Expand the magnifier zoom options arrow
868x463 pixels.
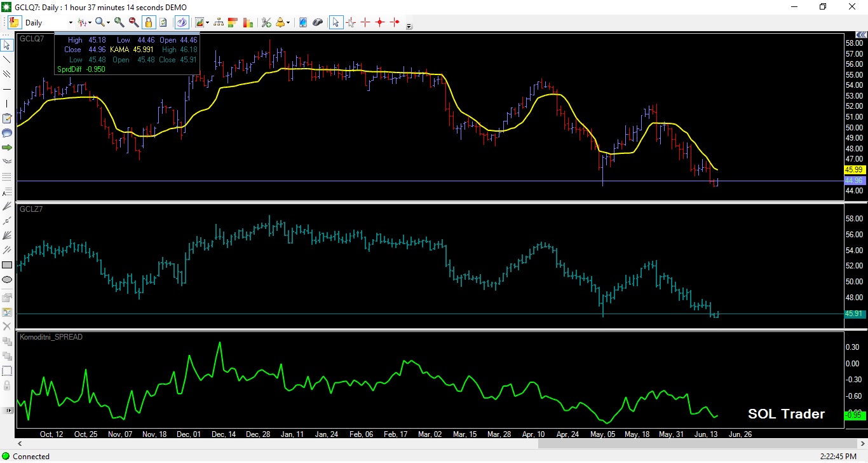(109, 23)
